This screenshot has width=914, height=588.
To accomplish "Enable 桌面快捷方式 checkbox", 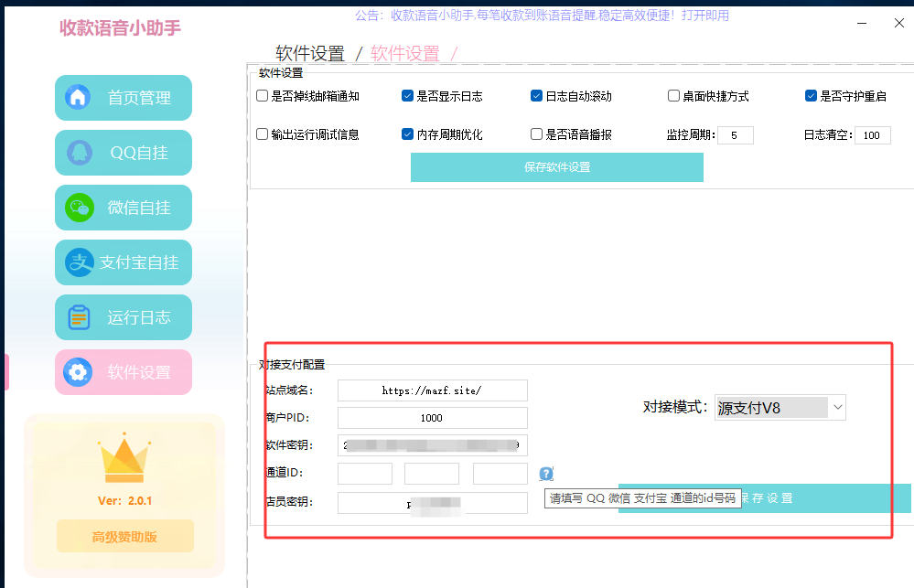I will (x=674, y=96).
